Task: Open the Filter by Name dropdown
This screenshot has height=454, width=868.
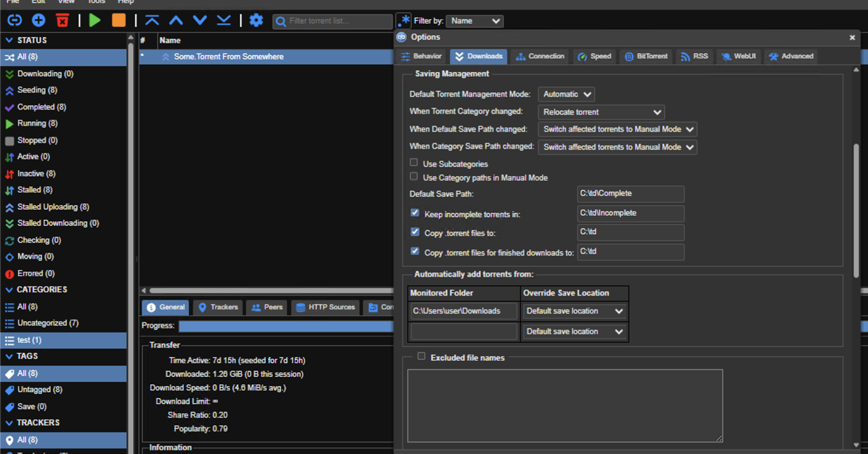Action: coord(475,21)
